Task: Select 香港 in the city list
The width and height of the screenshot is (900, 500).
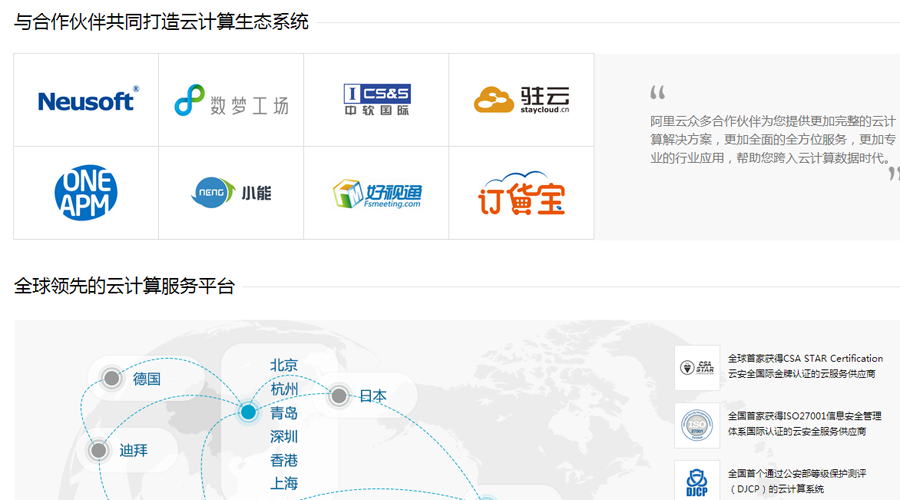Action: pos(284,460)
